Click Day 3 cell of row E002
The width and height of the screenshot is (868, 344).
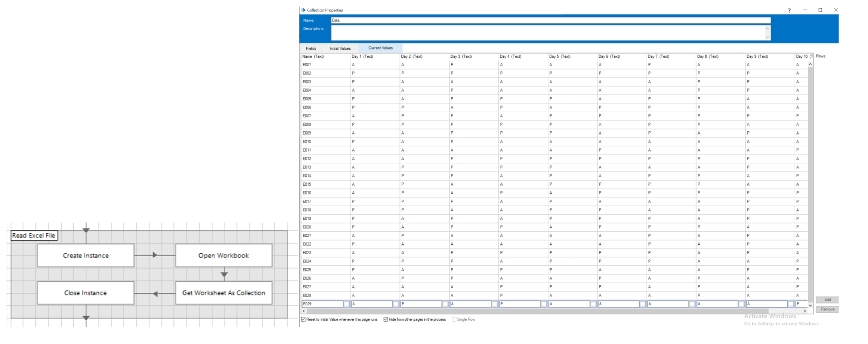pyautogui.click(x=474, y=74)
